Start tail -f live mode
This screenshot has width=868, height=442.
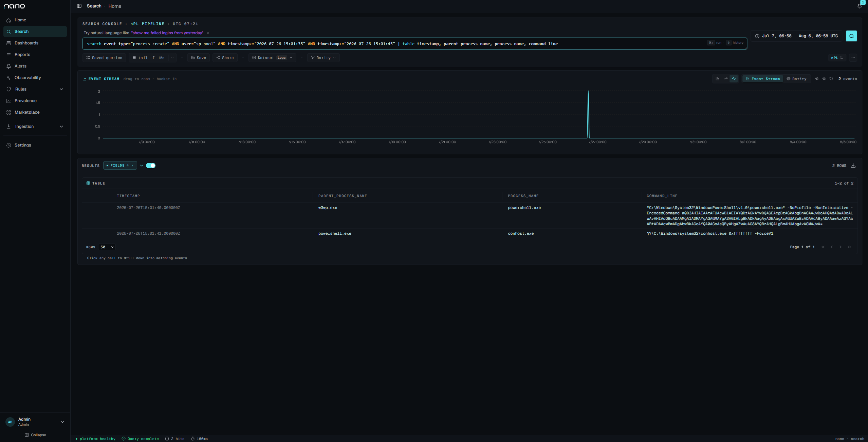tap(149, 58)
